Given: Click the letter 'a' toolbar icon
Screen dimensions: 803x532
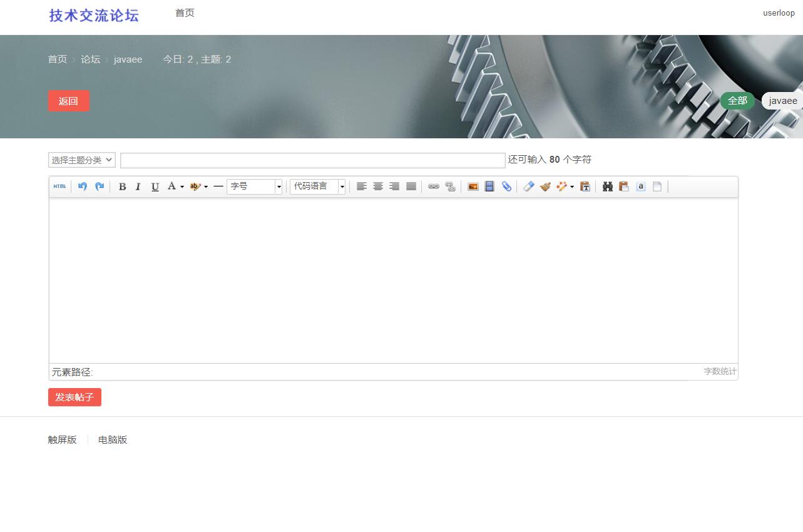Looking at the screenshot, I should click(641, 187).
